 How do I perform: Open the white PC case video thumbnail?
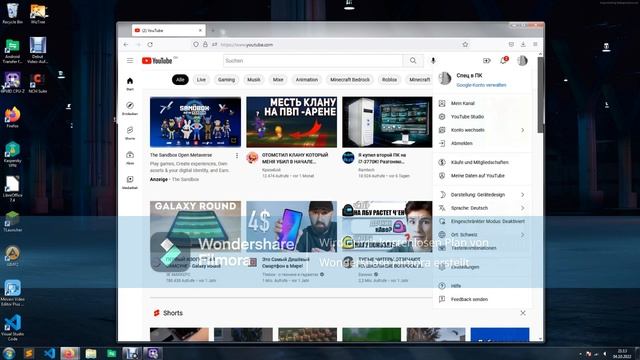[387, 122]
